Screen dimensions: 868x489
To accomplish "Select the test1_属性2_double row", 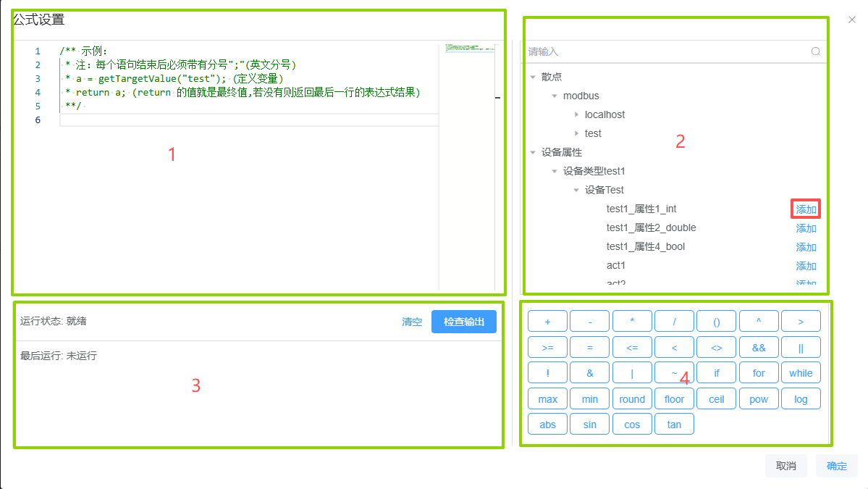I will click(674, 227).
